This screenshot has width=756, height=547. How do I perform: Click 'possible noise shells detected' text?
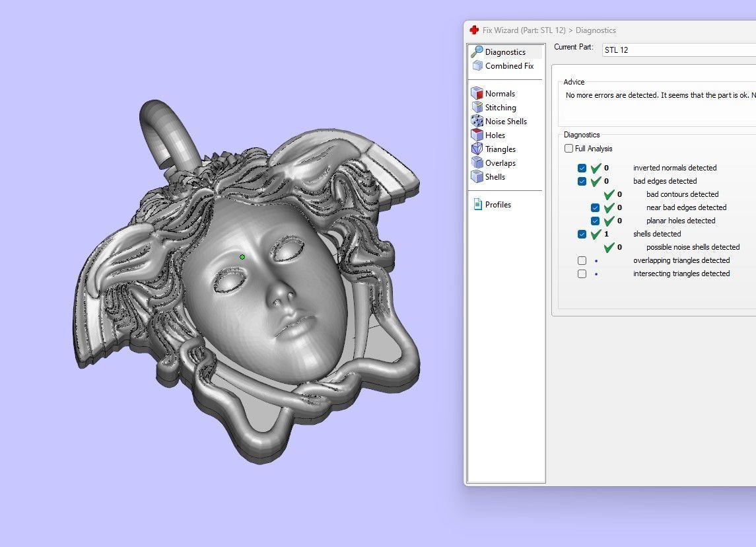click(693, 247)
